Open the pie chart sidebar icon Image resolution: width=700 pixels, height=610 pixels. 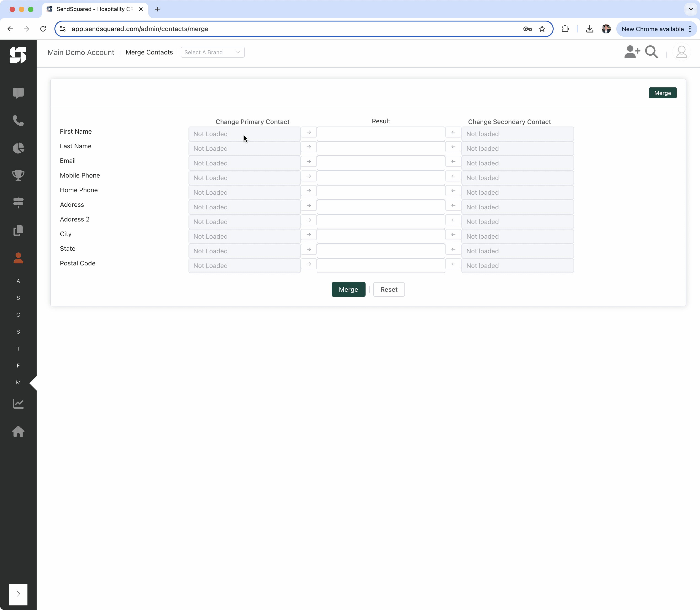pos(18,148)
